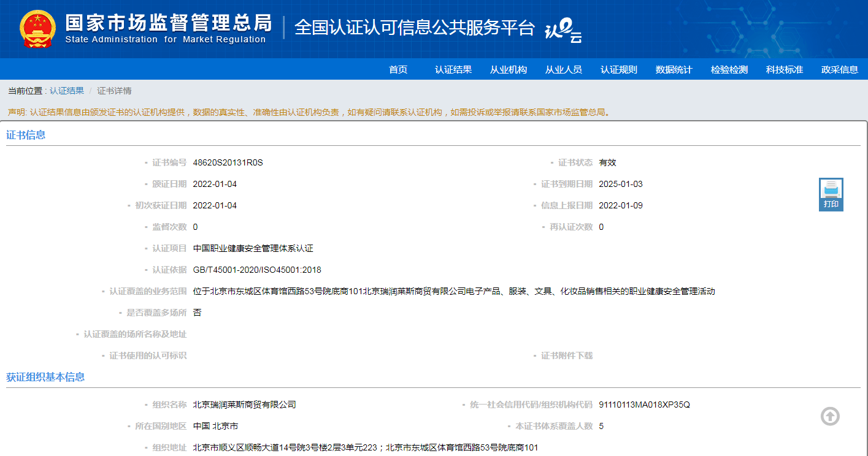Screen dimensions: 868x456
Task: Click the 证书详情 breadcrumb text
Action: (x=114, y=91)
